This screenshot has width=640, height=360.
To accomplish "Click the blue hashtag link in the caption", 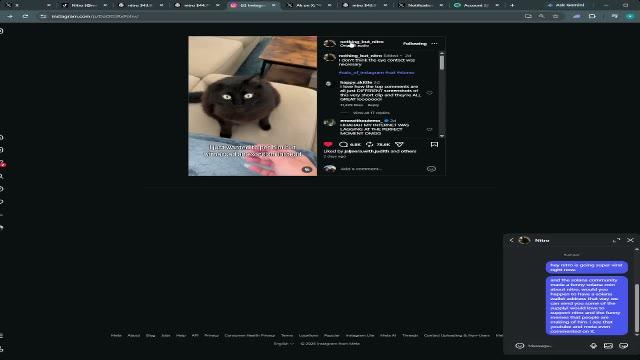I will [376, 73].
